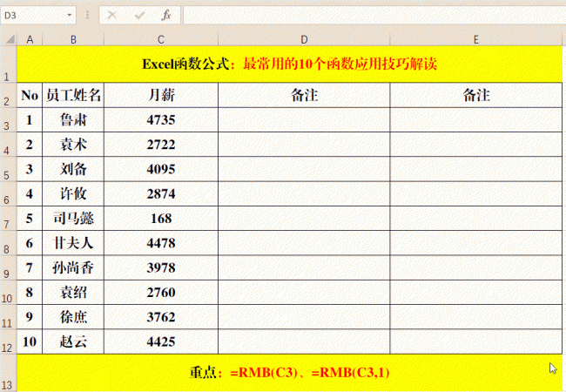Select the cell containing 司马懿
This screenshot has height=392, width=566.
pos(73,219)
